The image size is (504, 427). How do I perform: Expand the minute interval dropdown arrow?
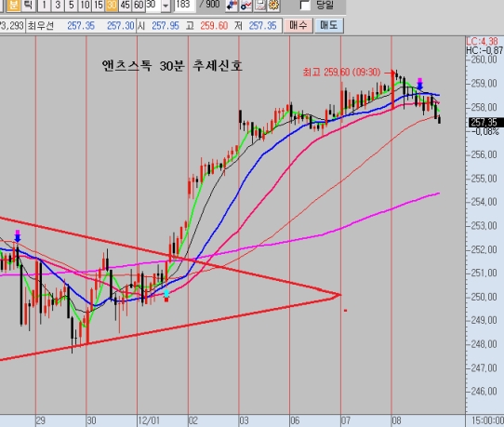pyautogui.click(x=166, y=6)
